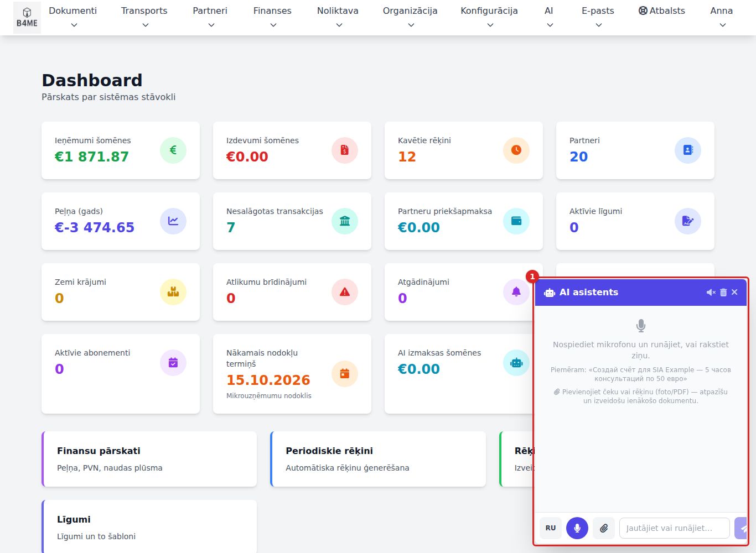Viewport: 756px width, 553px height.
Task: Click the €1 871.87 income value
Action: coord(92,156)
